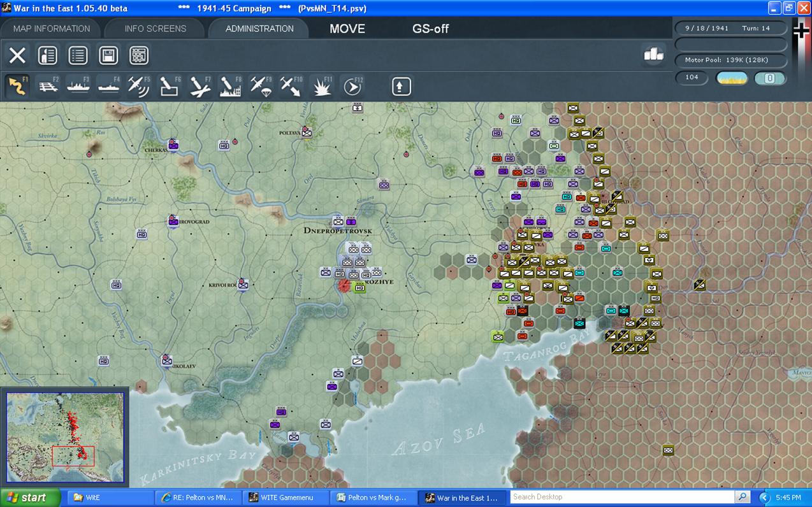
Task: Select the F1 move mode icon
Action: point(17,86)
